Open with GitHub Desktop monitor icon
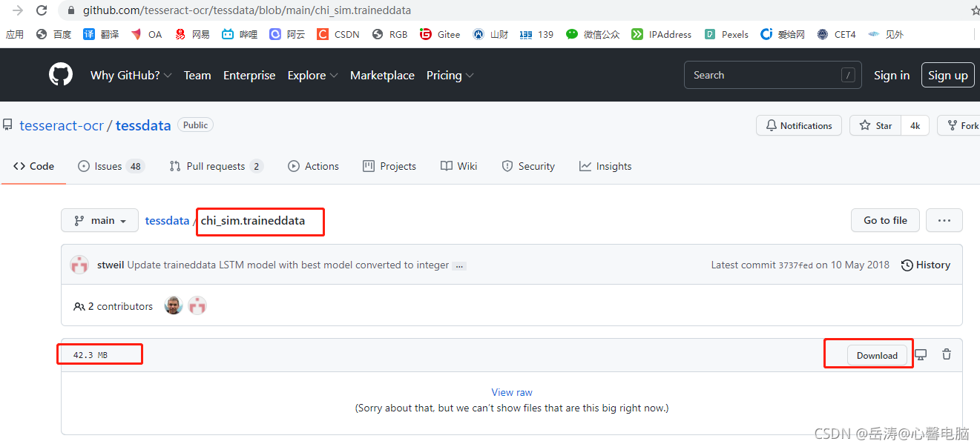Viewport: 980px width, 447px height. [x=921, y=354]
